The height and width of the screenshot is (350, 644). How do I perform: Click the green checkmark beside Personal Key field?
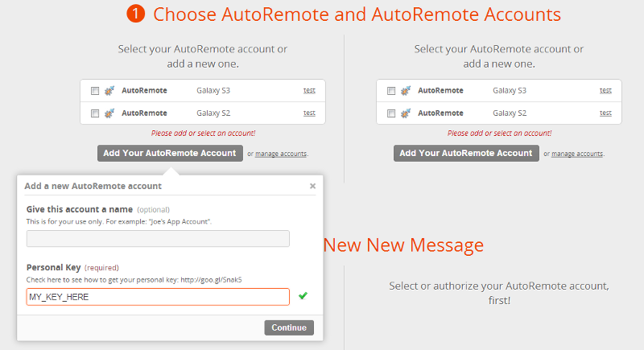point(303,296)
